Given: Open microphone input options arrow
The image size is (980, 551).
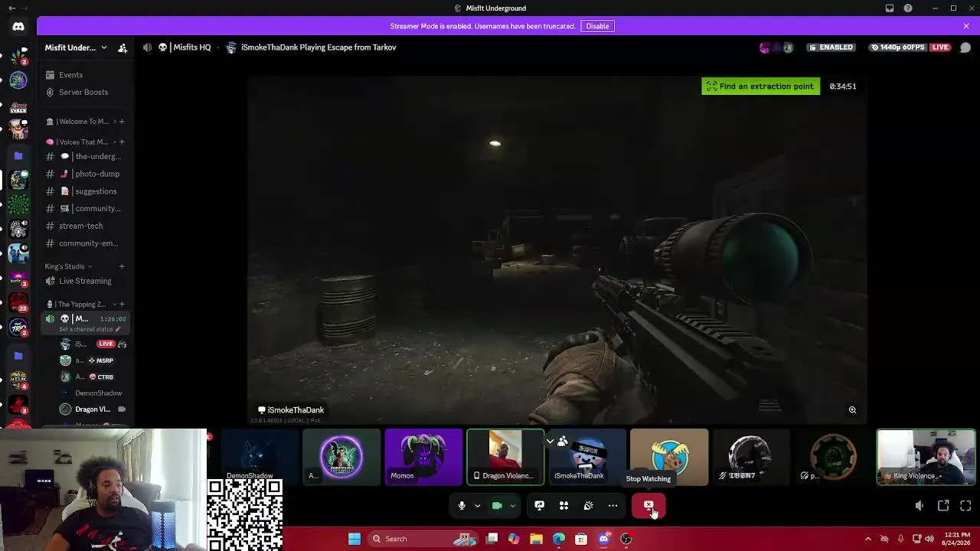Looking at the screenshot, I should (x=477, y=506).
